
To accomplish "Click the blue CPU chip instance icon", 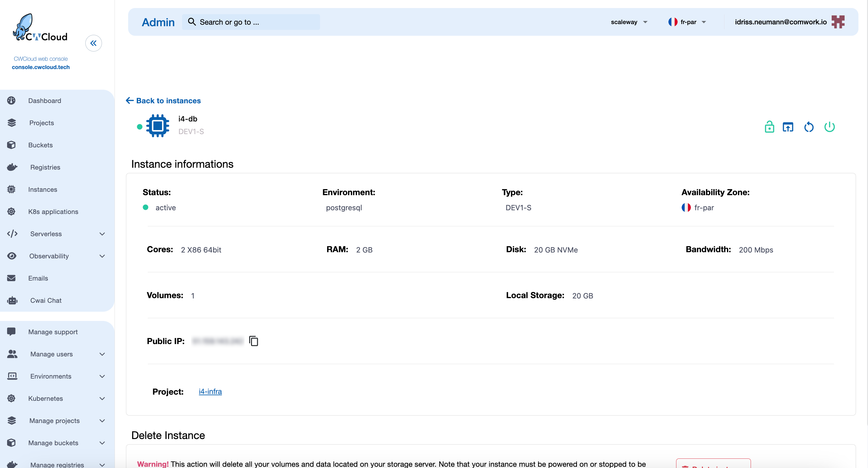I will 157,126.
